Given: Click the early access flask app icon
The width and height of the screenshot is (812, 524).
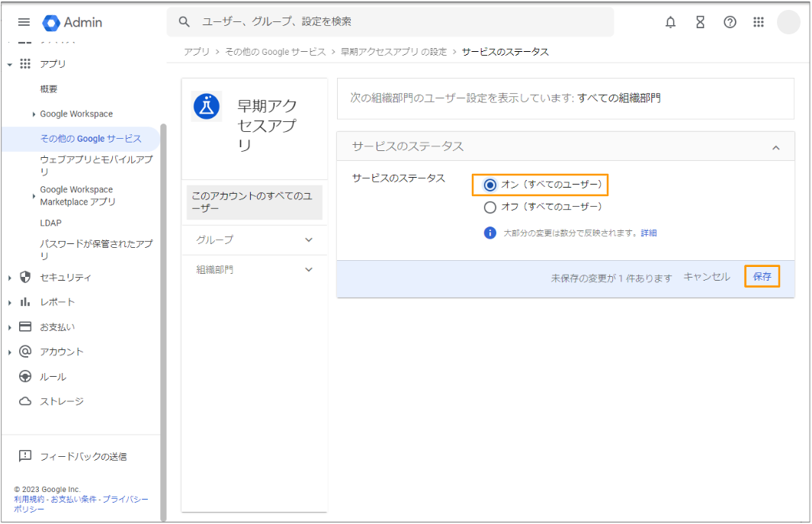Looking at the screenshot, I should tap(207, 107).
